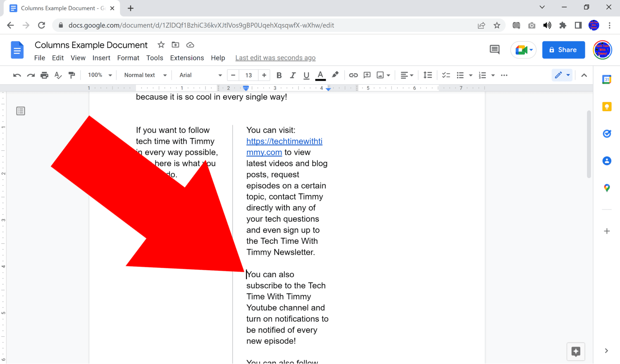This screenshot has width=620, height=364.
Task: Insert a new comment
Action: [x=367, y=75]
